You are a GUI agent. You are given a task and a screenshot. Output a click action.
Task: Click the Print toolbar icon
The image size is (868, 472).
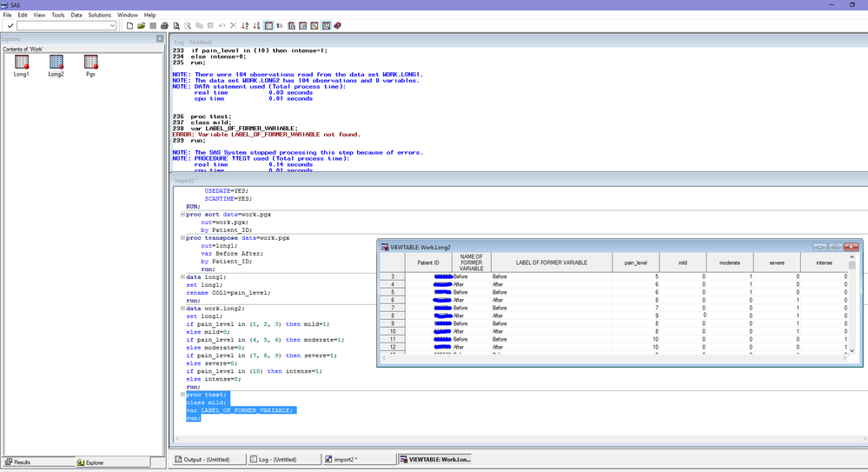(x=164, y=25)
